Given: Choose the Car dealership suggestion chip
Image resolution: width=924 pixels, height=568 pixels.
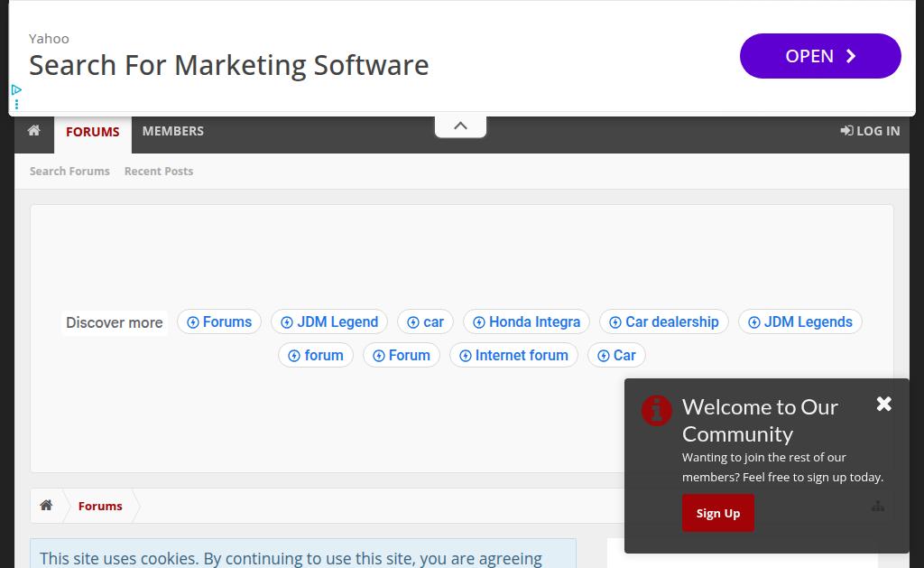Looking at the screenshot, I should 663,322.
